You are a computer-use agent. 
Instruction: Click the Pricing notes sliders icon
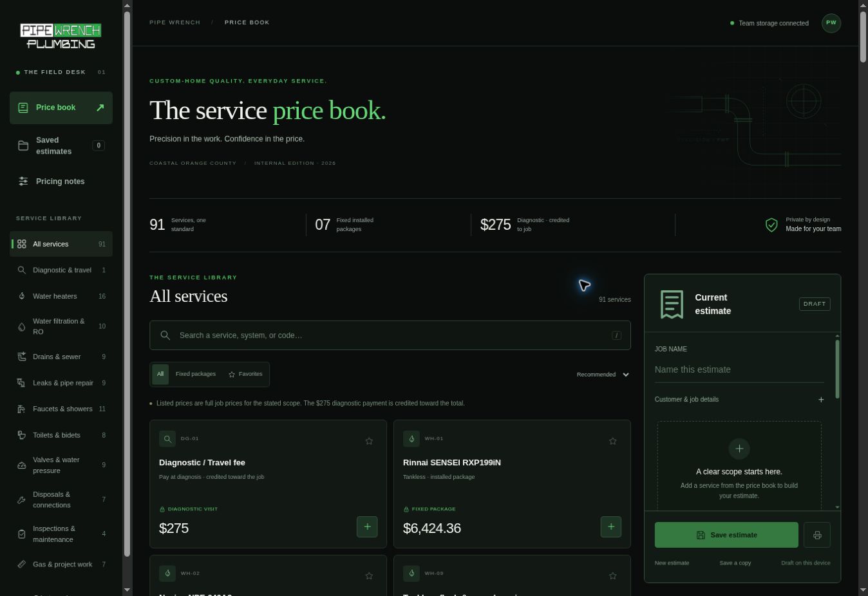[23, 182]
